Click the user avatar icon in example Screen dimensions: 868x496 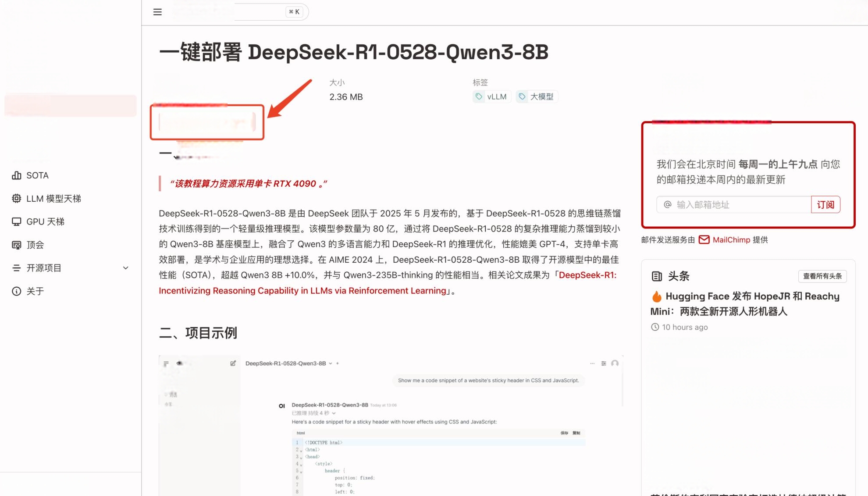tap(615, 364)
